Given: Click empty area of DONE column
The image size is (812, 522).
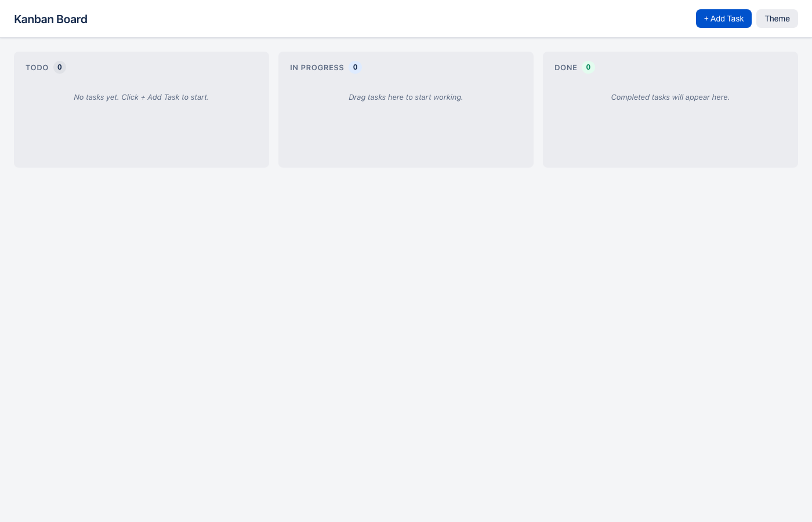Looking at the screenshot, I should tap(670, 136).
